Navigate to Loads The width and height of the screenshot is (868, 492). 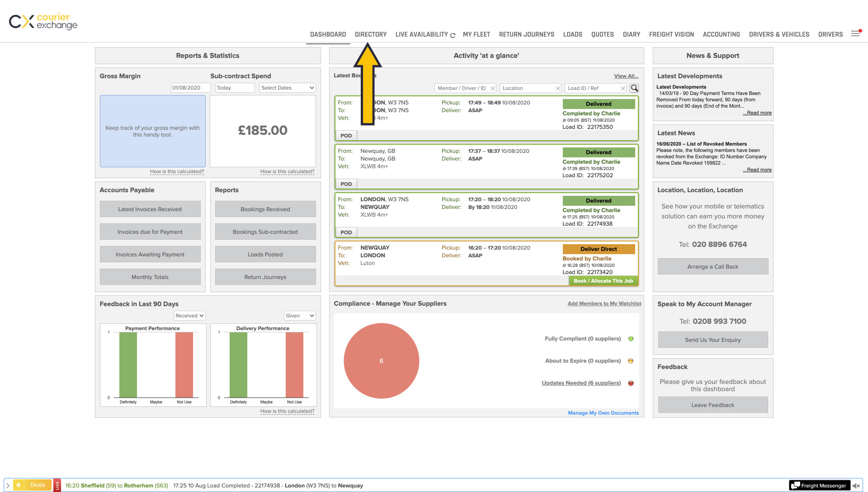click(x=573, y=34)
